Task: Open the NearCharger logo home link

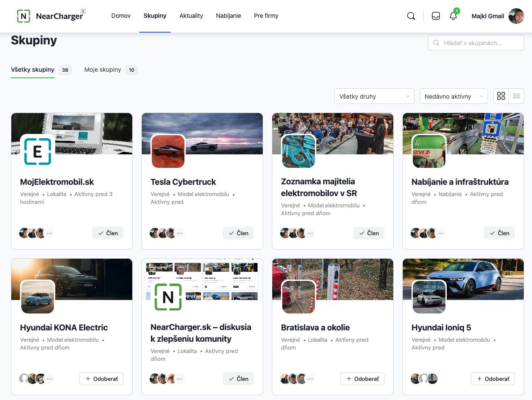Action: point(51,16)
